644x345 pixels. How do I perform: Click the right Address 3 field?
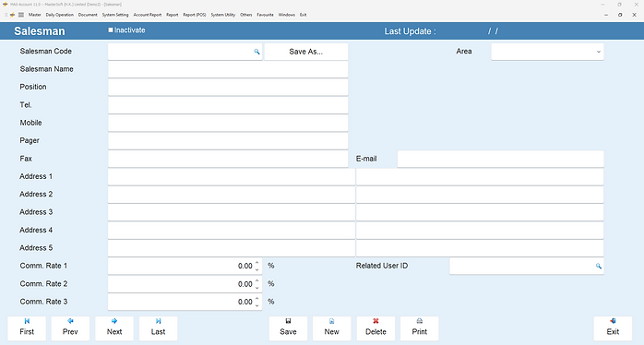pos(480,212)
